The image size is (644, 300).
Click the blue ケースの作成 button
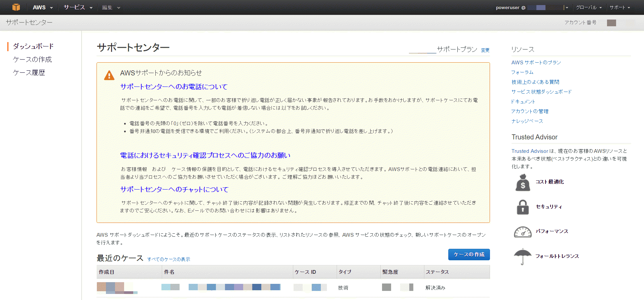pyautogui.click(x=469, y=255)
